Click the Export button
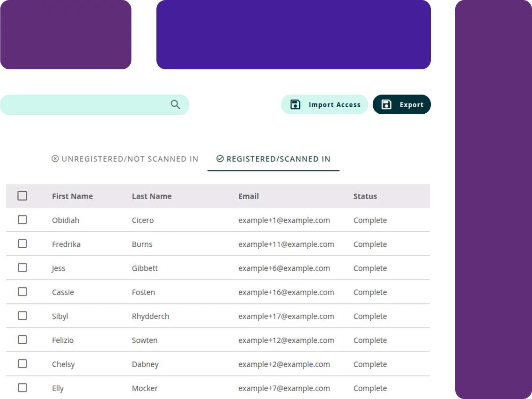 [x=402, y=104]
